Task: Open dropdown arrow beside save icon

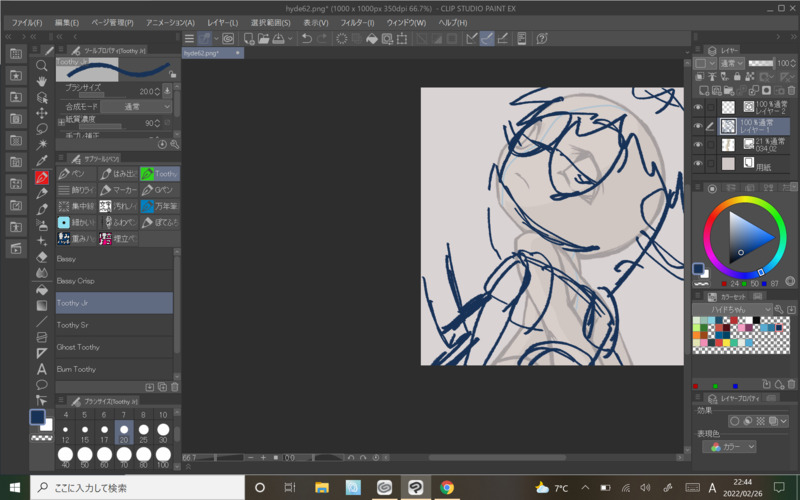Action: pyautogui.click(x=290, y=39)
